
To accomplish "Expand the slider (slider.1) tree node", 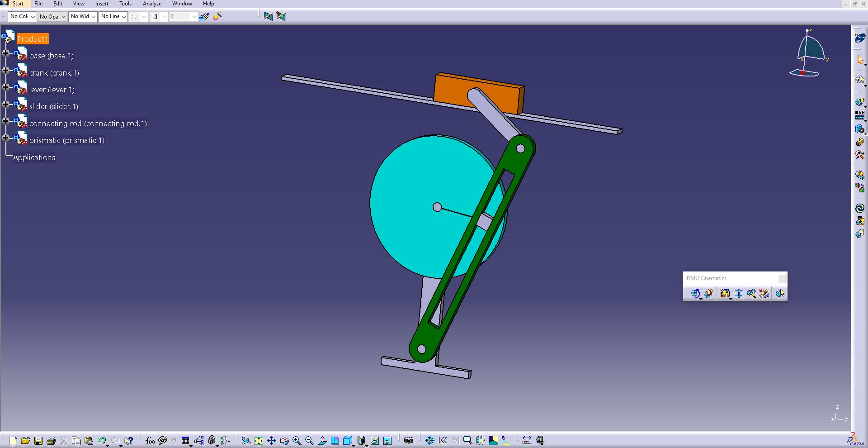I will coord(6,104).
